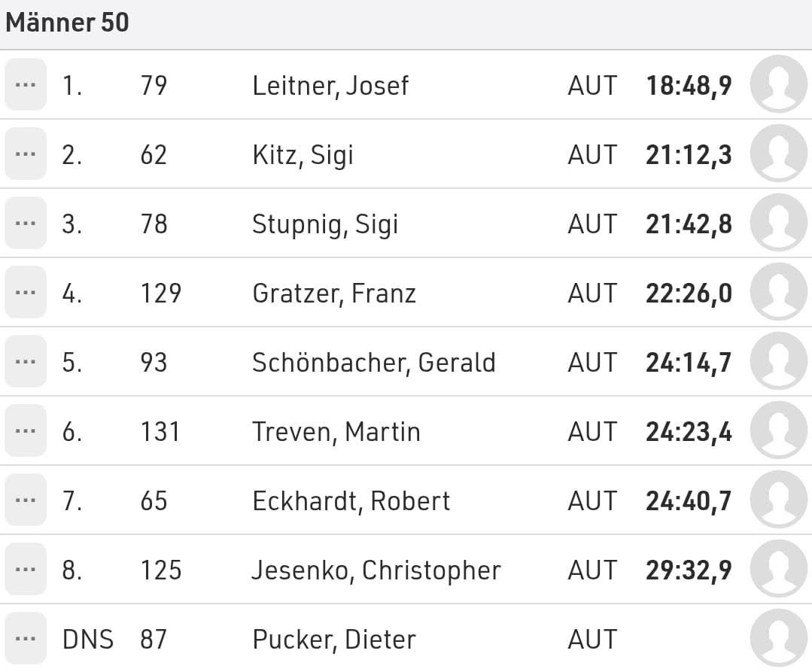
Task: Open the three-dot menu for Stupnig, Sigi
Action: (x=26, y=223)
